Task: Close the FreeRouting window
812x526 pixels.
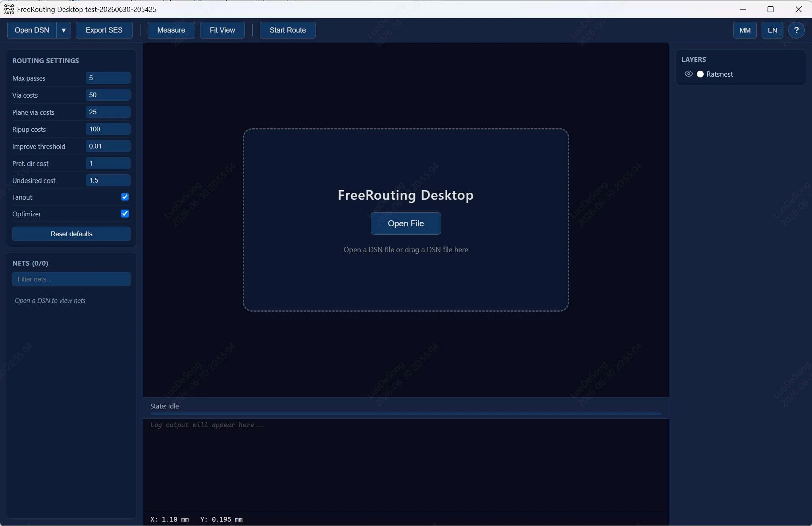Action: (799, 9)
